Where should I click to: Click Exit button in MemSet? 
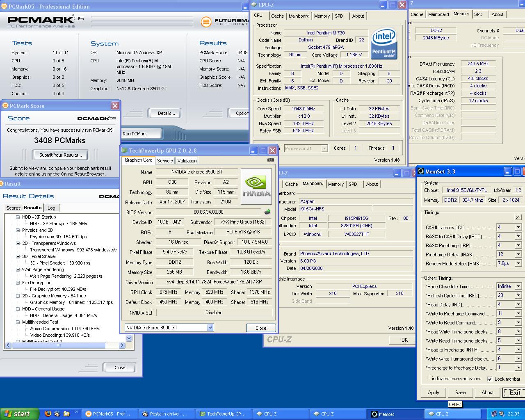[x=515, y=393]
